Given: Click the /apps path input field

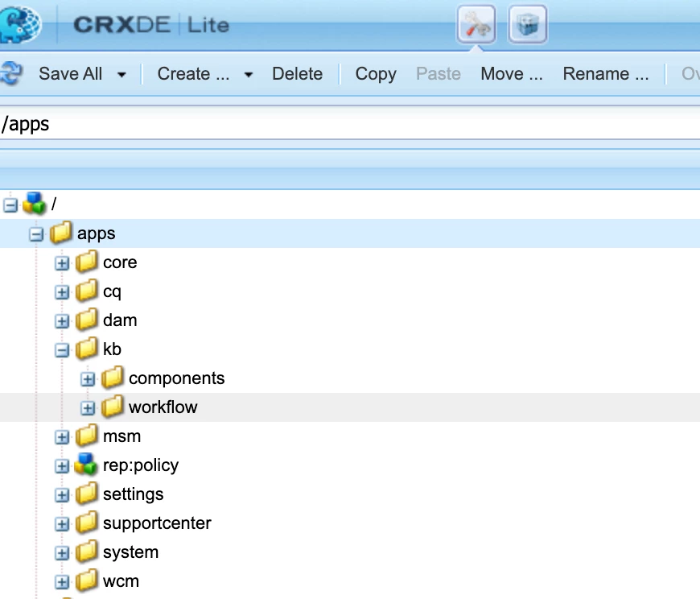Looking at the screenshot, I should tap(350, 123).
